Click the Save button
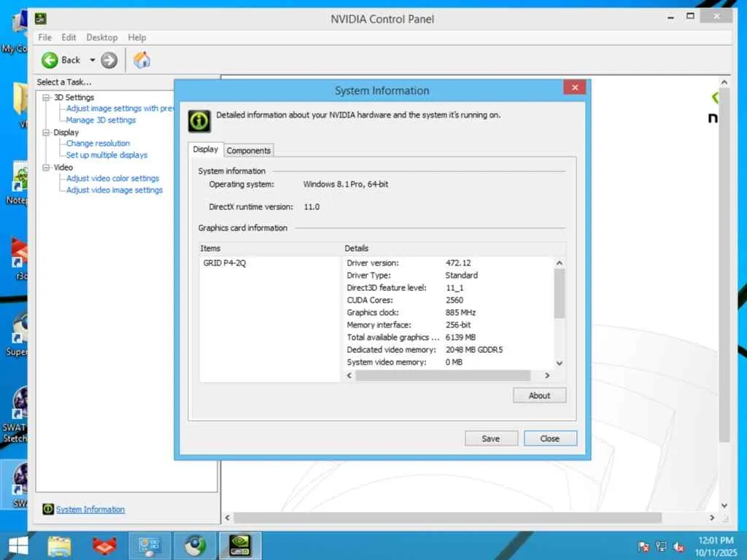747x560 pixels. pos(491,438)
